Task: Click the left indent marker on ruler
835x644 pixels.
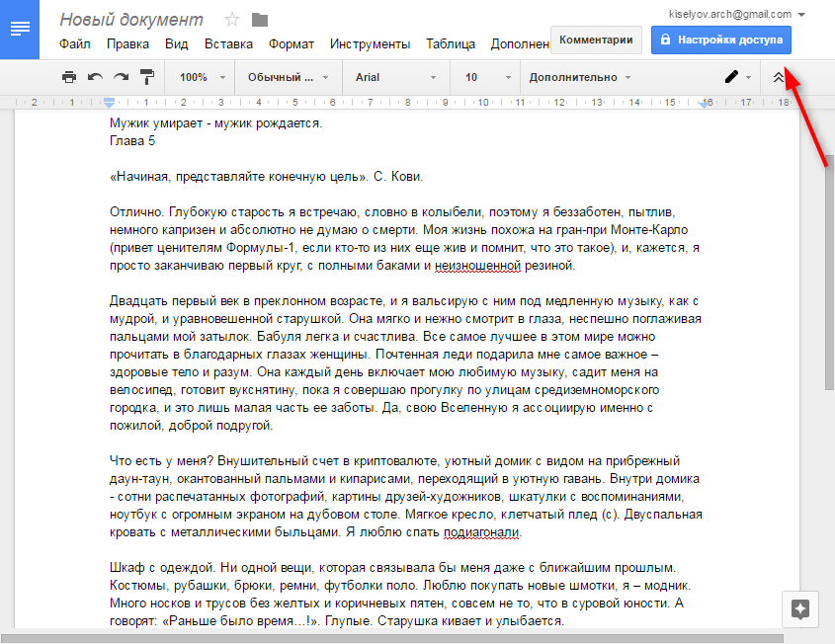Action: click(x=110, y=103)
